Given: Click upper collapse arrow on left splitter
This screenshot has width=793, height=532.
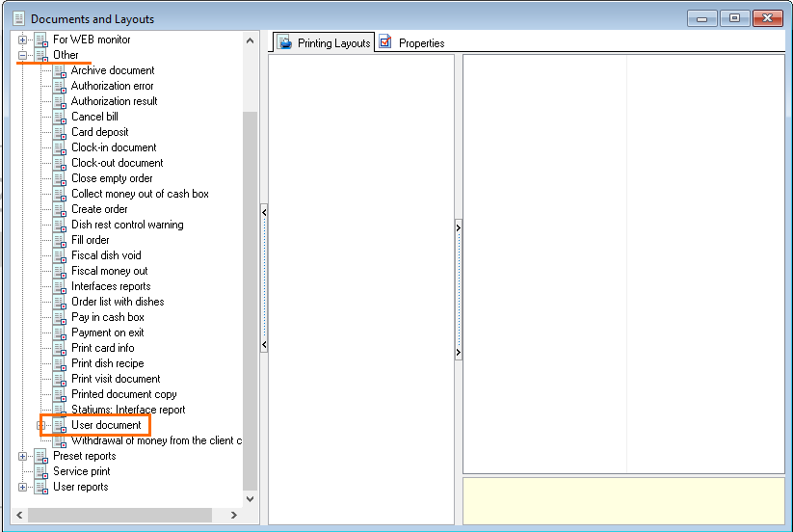Looking at the screenshot, I should pos(264,212).
